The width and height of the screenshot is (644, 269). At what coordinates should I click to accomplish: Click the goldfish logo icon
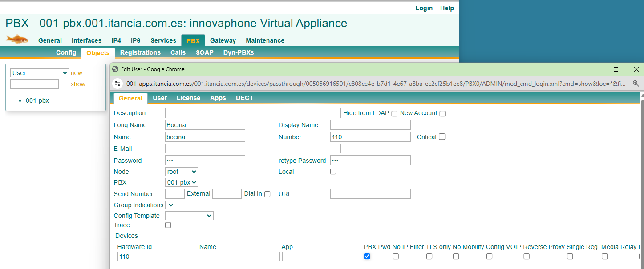click(17, 39)
